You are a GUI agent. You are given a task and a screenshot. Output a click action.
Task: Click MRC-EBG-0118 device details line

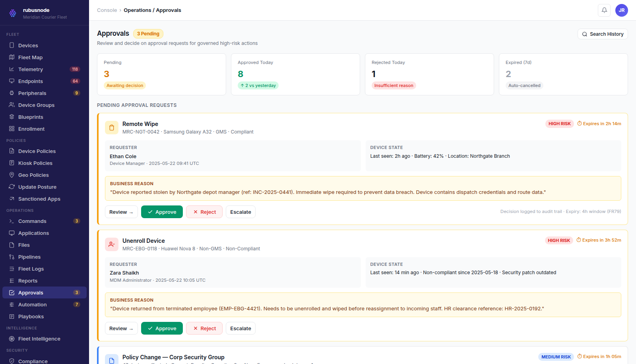click(191, 249)
